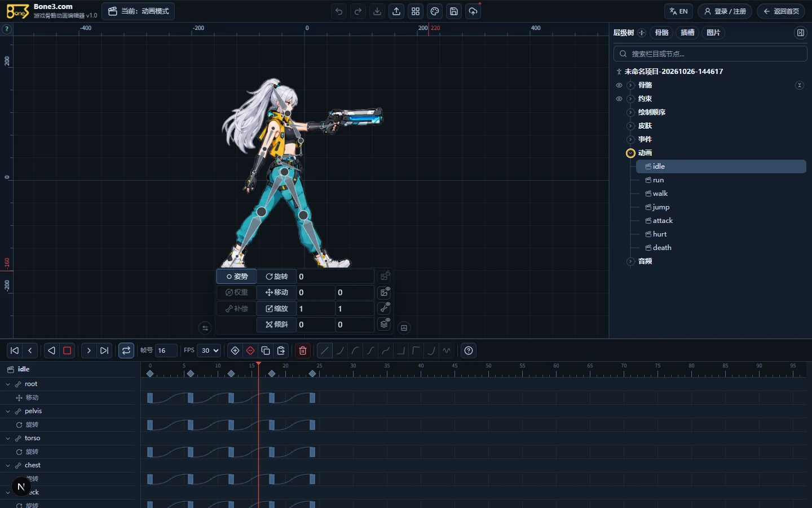Click the 当前: 动画模式 mode button
The image size is (812, 508).
(138, 11)
